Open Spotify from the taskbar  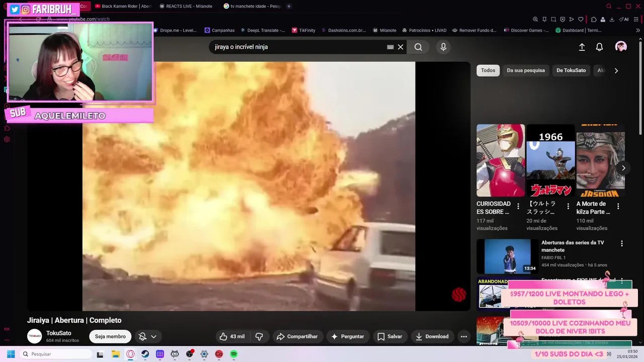click(x=233, y=354)
